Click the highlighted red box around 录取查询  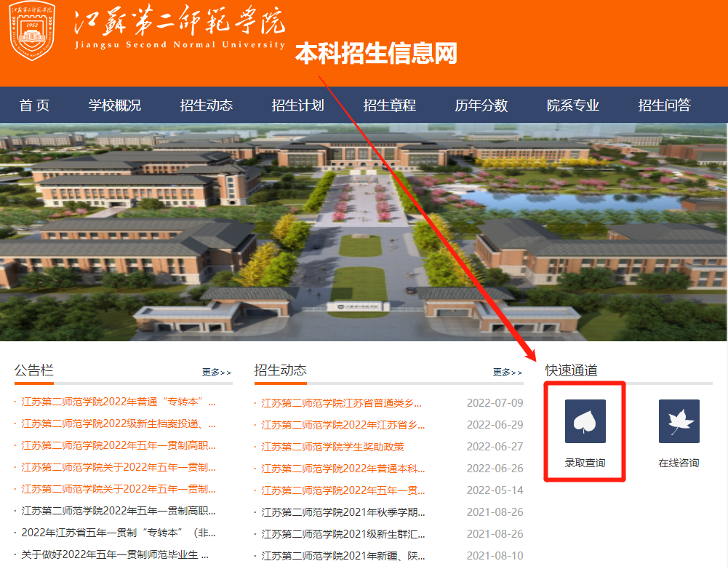pyautogui.click(x=585, y=433)
